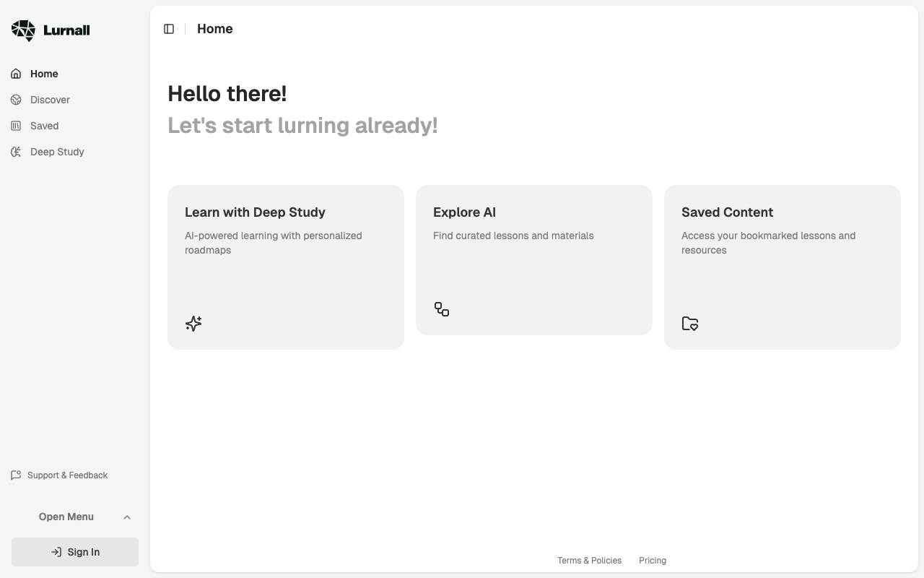The image size is (924, 578).
Task: Open the Saved Content card
Action: pyautogui.click(x=783, y=267)
